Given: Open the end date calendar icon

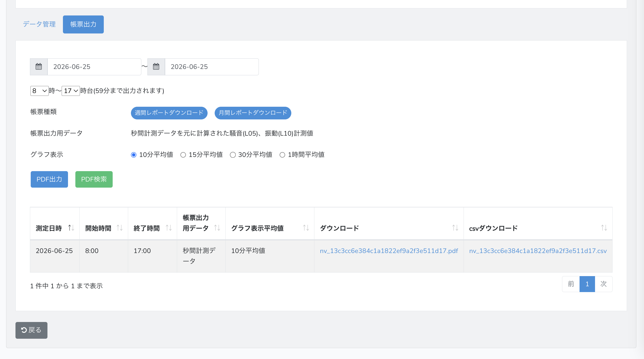Looking at the screenshot, I should [x=156, y=67].
